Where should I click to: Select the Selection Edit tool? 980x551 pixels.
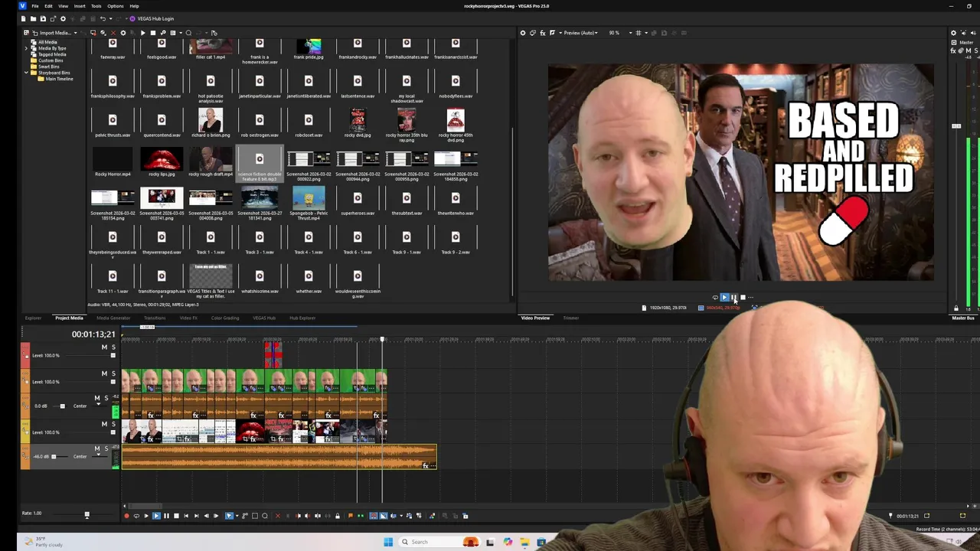tap(255, 516)
